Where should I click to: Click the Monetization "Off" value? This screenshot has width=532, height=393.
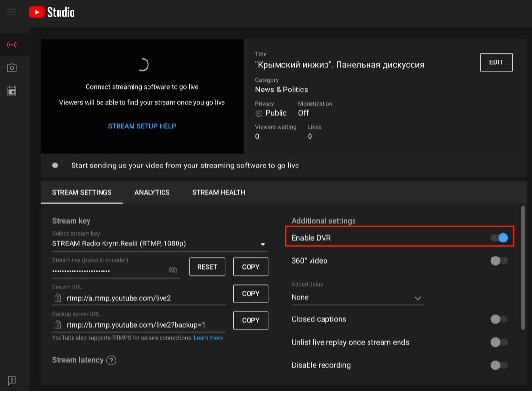click(303, 113)
